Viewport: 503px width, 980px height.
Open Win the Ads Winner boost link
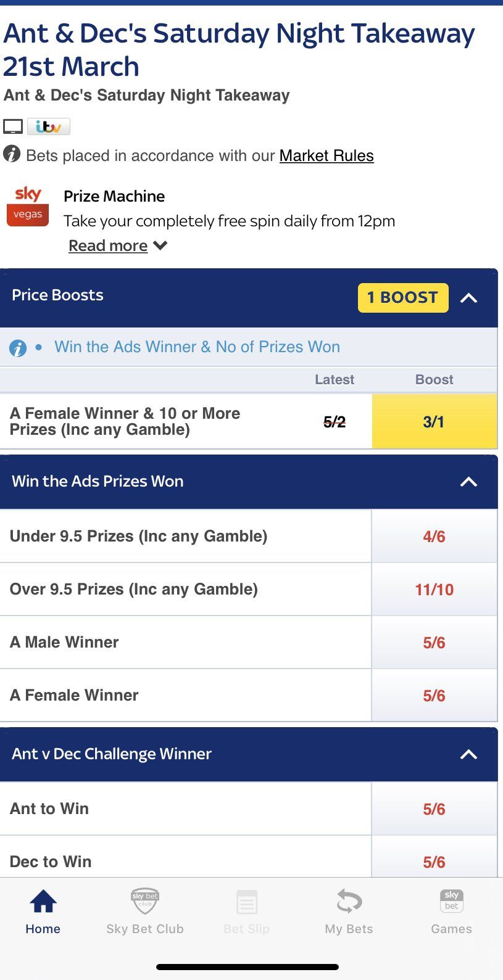click(197, 347)
